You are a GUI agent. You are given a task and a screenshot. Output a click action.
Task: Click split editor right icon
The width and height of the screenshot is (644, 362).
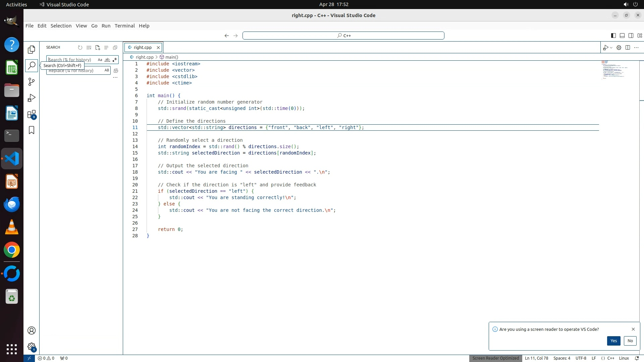pos(628,48)
